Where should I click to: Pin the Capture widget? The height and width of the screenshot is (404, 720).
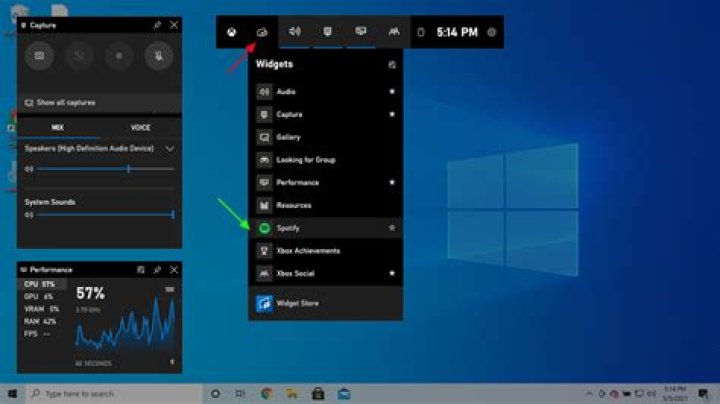(157, 25)
